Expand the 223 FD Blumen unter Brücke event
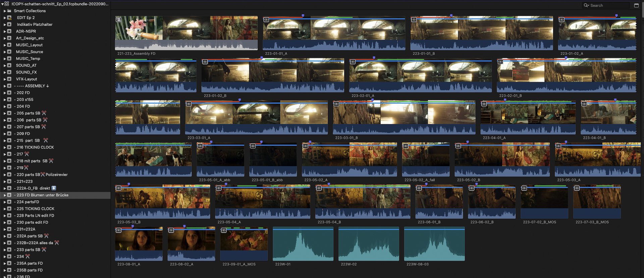 click(x=5, y=195)
